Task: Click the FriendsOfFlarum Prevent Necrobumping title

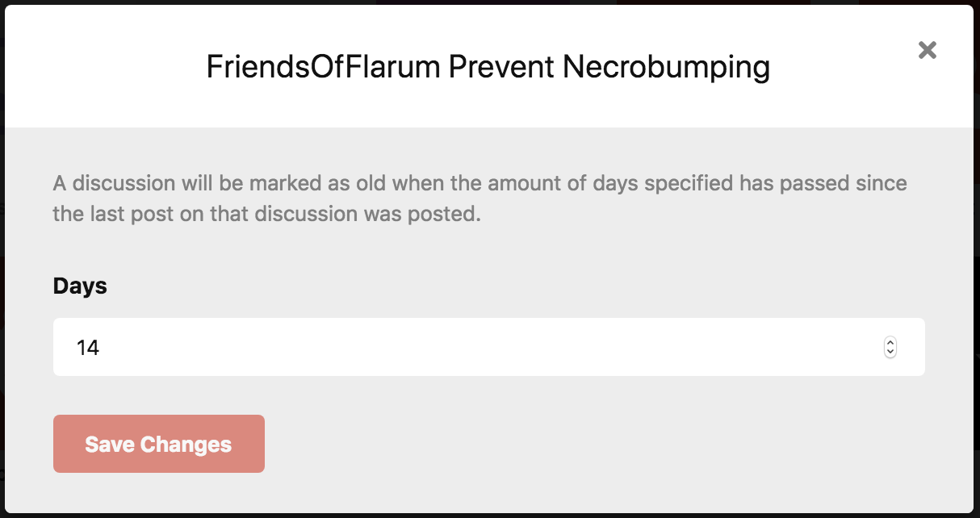Action: point(488,67)
